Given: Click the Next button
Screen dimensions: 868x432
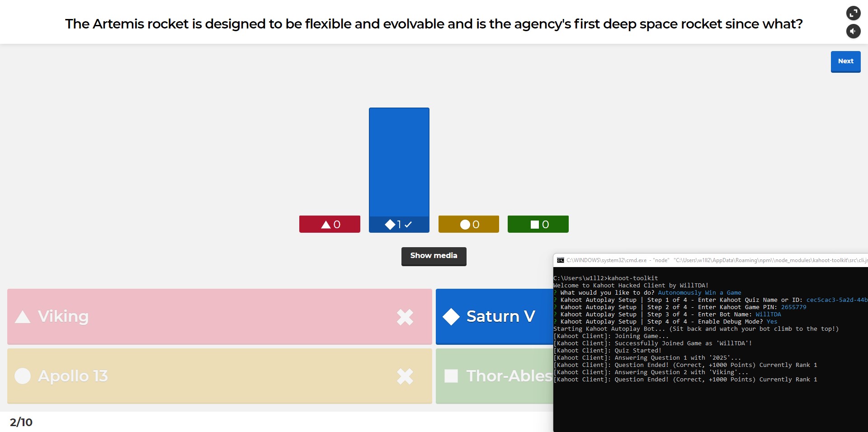Looking at the screenshot, I should [x=845, y=61].
